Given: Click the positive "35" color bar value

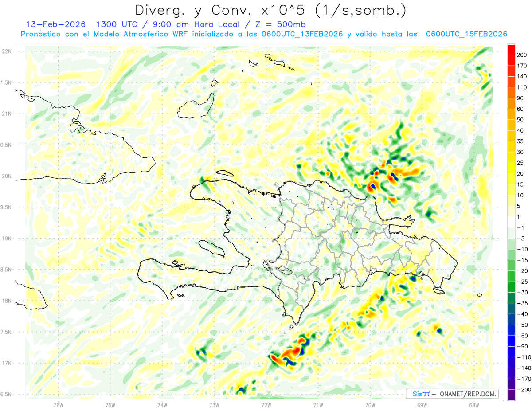Looking at the screenshot, I should [521, 141].
